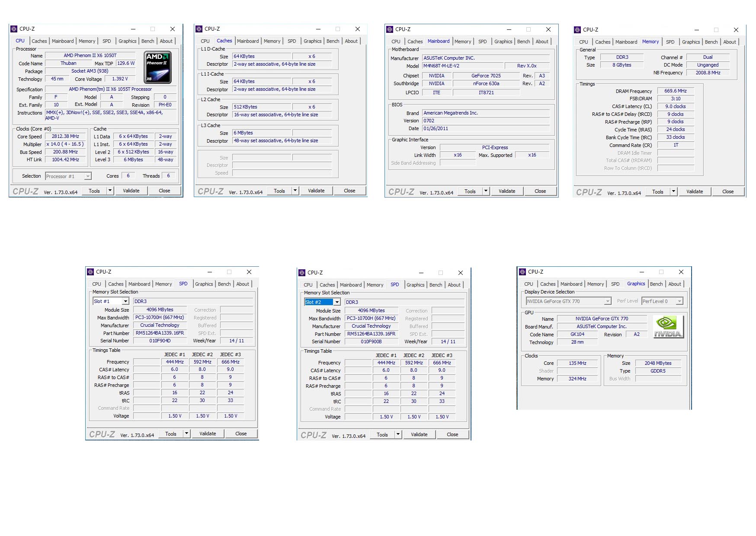756x536 pixels.
Task: Expand Tools arrow in the Caches window
Action: point(295,191)
